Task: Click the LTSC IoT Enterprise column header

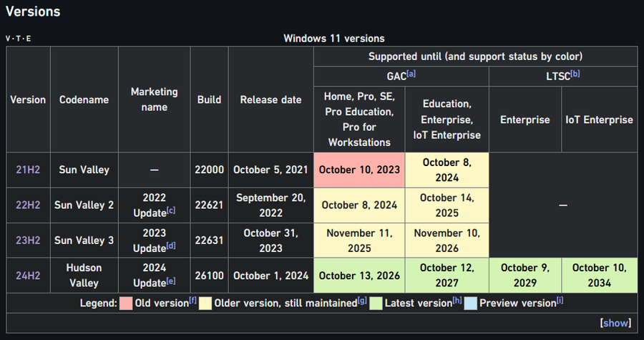Action: [600, 120]
